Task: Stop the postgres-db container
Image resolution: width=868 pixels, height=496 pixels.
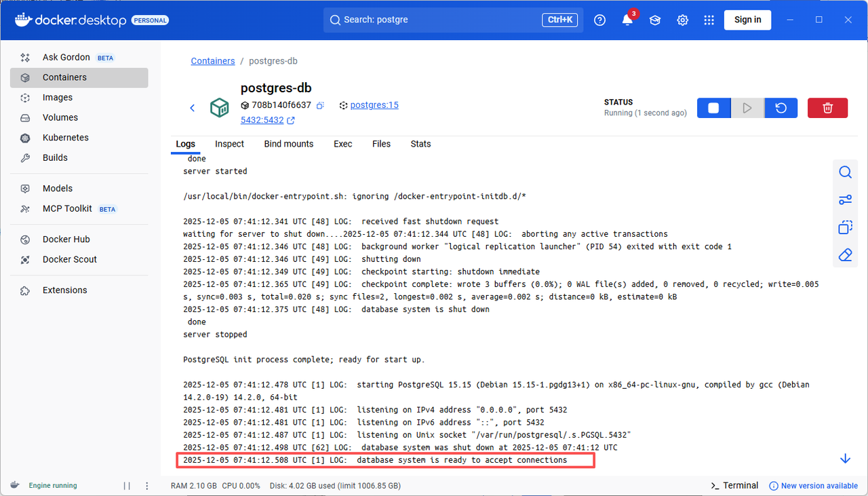Action: pyautogui.click(x=713, y=108)
